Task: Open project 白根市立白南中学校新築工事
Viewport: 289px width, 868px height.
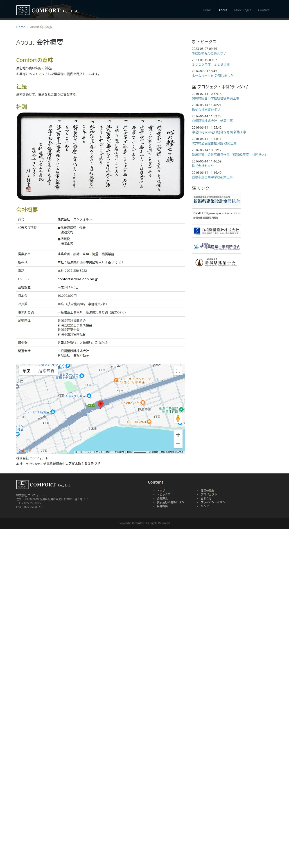Action: click(x=212, y=177)
